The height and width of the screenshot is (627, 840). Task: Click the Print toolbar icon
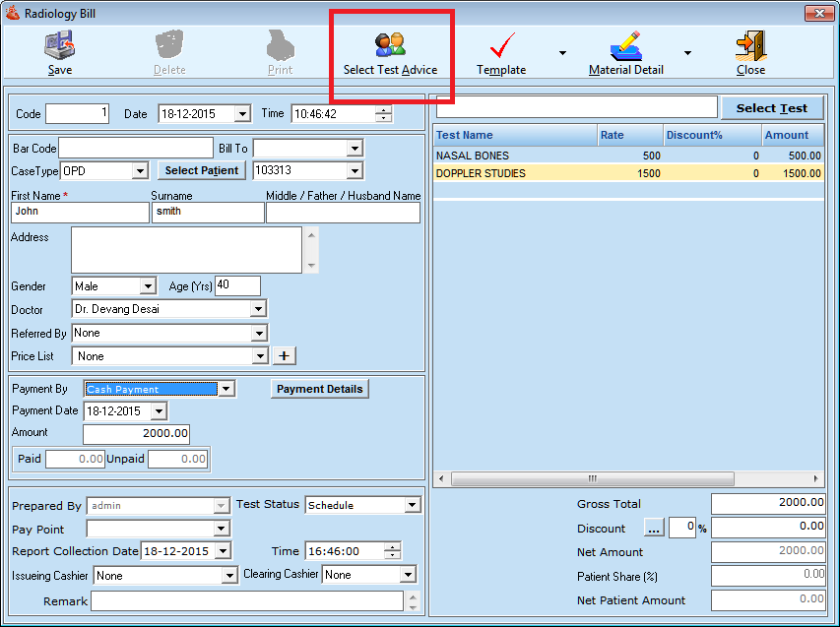pos(281,46)
